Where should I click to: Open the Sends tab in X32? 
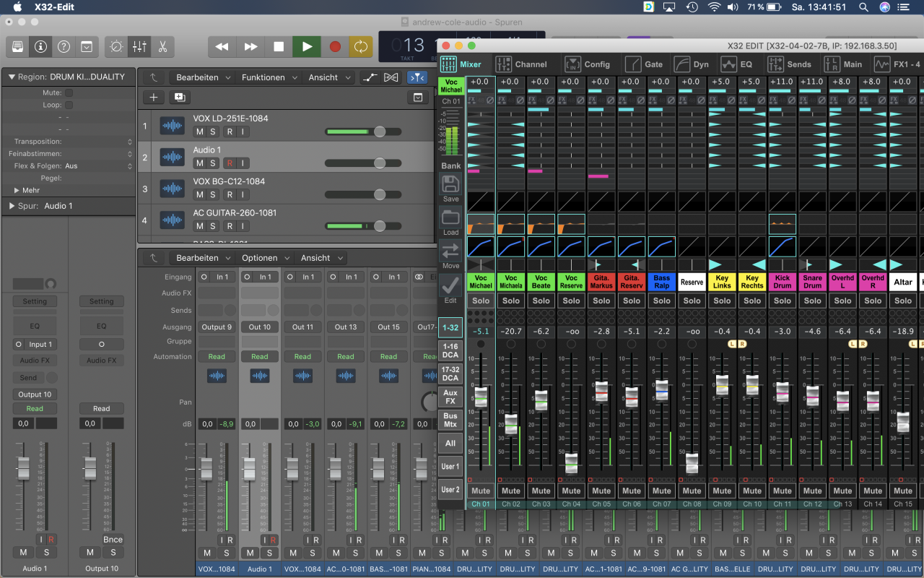[x=790, y=64]
